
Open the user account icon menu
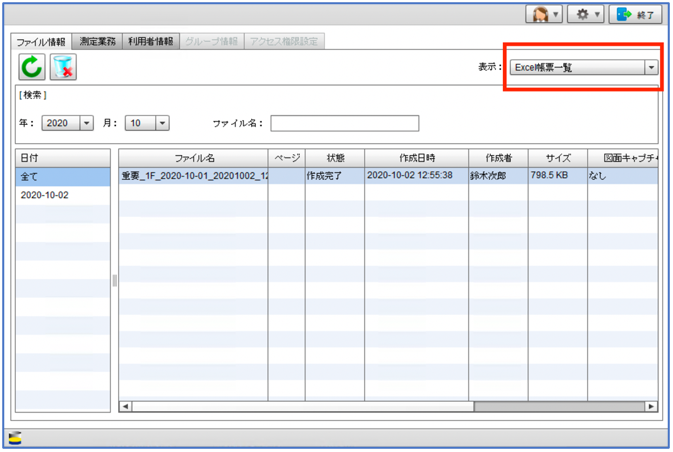pos(544,15)
